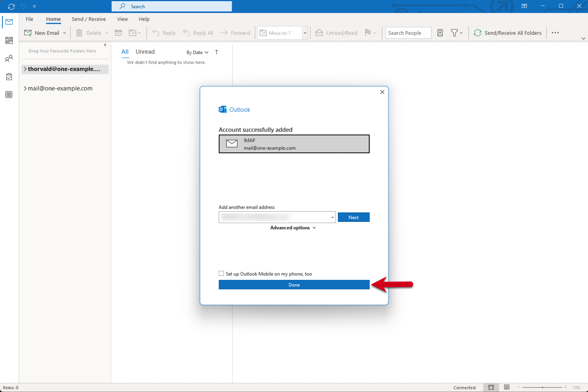588x392 pixels.
Task: Open the File menu
Action: pos(29,19)
